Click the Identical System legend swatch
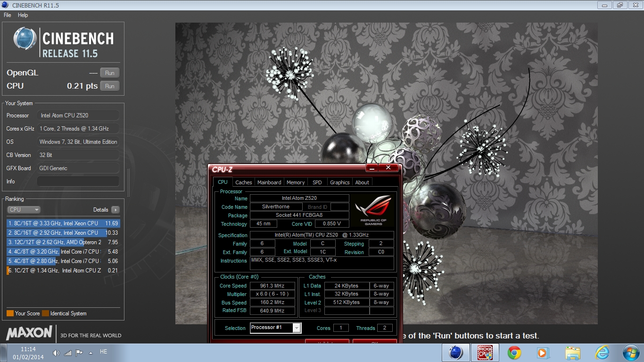Screen dimensions: 644x362 pyautogui.click(x=45, y=313)
